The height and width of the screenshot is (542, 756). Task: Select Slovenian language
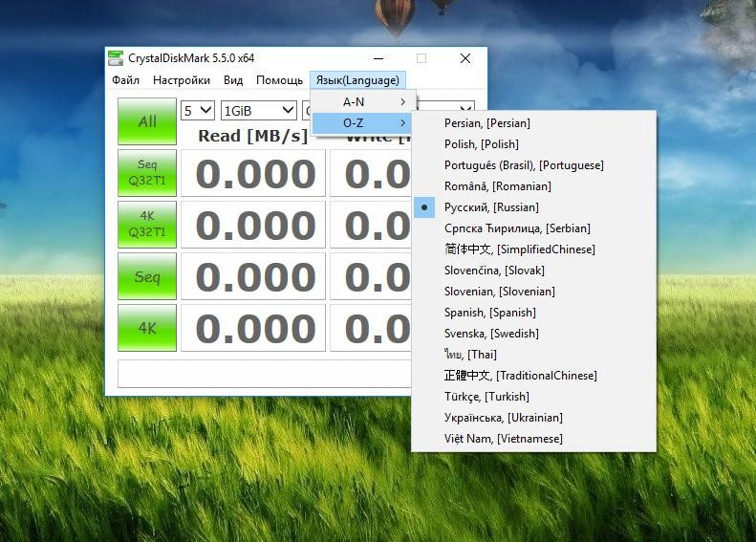click(x=533, y=292)
